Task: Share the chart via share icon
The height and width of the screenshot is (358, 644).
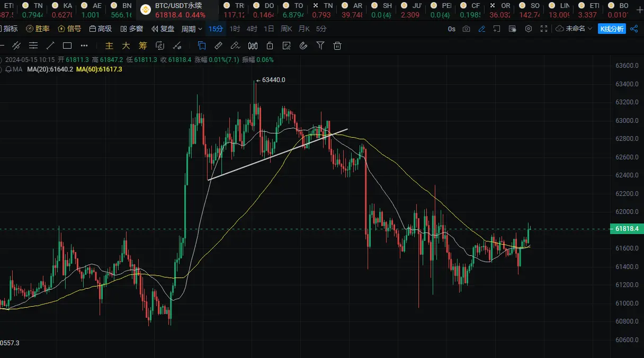Action: pyautogui.click(x=634, y=29)
